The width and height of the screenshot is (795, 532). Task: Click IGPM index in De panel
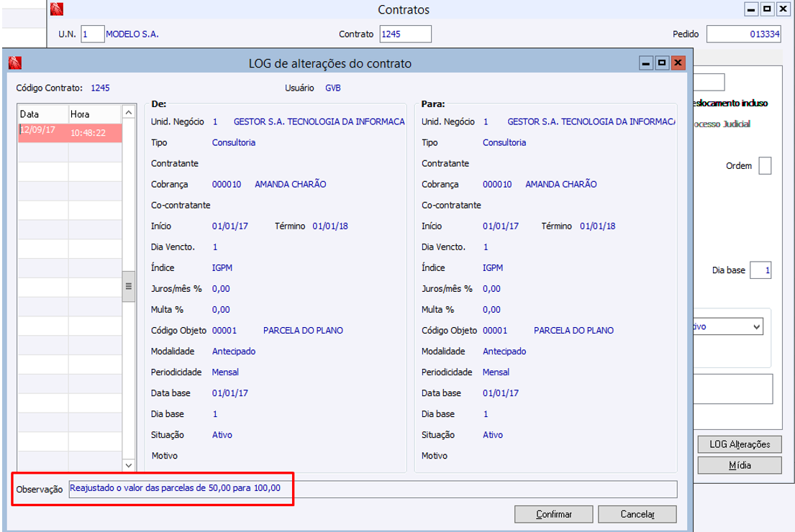222,268
